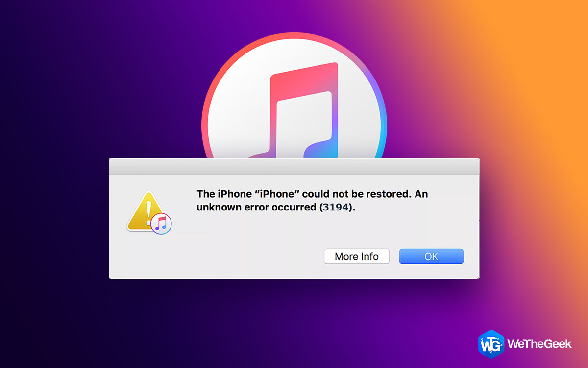Screen dimensions: 588x368
Task: Open More Info about the error
Action: 357,256
